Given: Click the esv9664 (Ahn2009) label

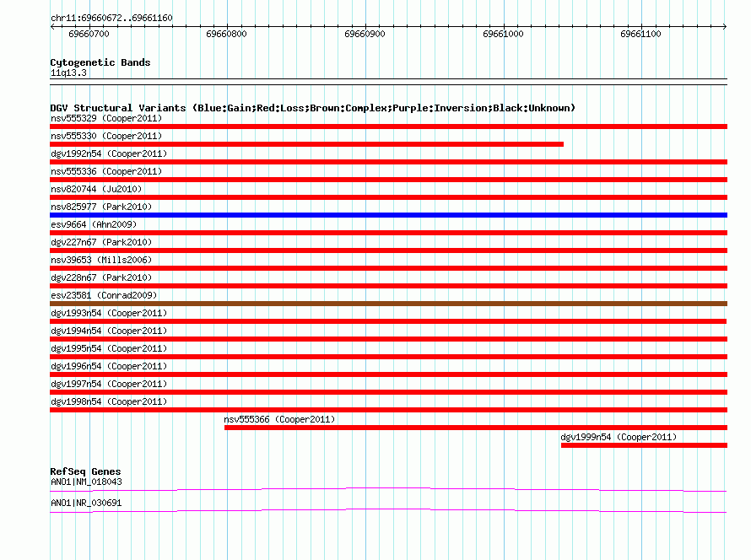Looking at the screenshot, I should (94, 224).
